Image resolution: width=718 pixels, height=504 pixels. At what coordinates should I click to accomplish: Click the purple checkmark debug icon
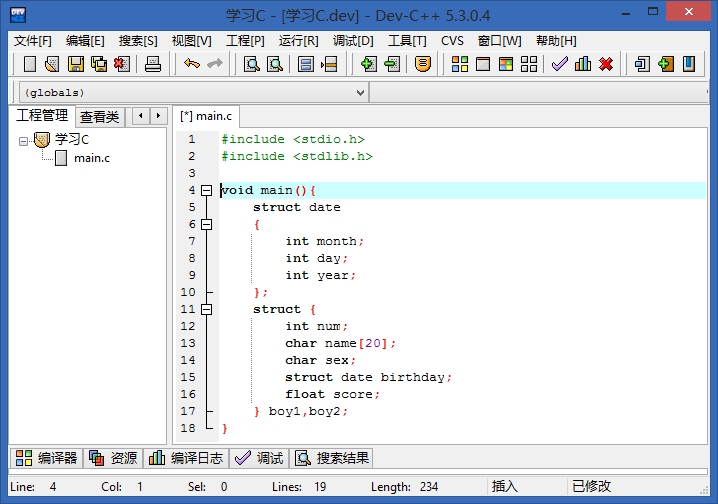click(x=560, y=64)
